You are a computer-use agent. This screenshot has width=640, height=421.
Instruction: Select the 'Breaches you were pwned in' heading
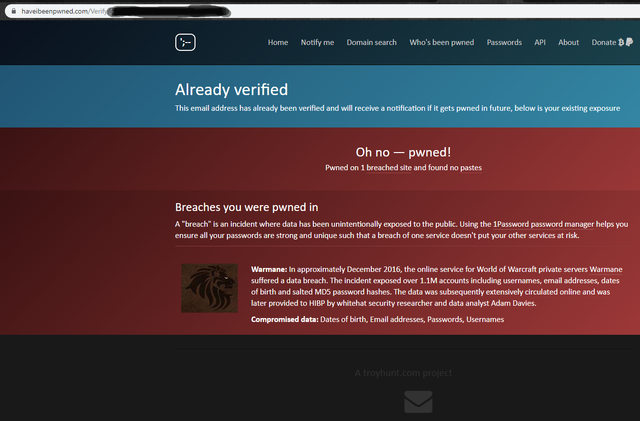247,207
